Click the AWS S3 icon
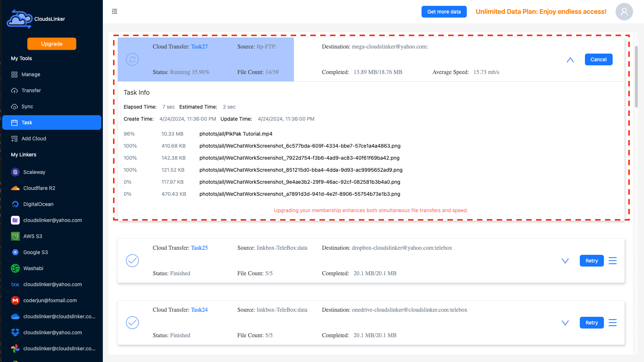644x362 pixels. [x=15, y=236]
